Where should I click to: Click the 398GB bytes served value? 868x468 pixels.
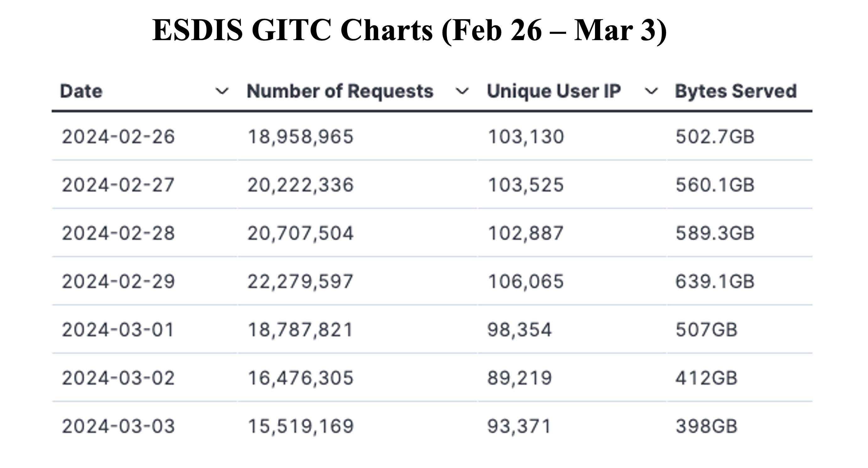coord(707,426)
